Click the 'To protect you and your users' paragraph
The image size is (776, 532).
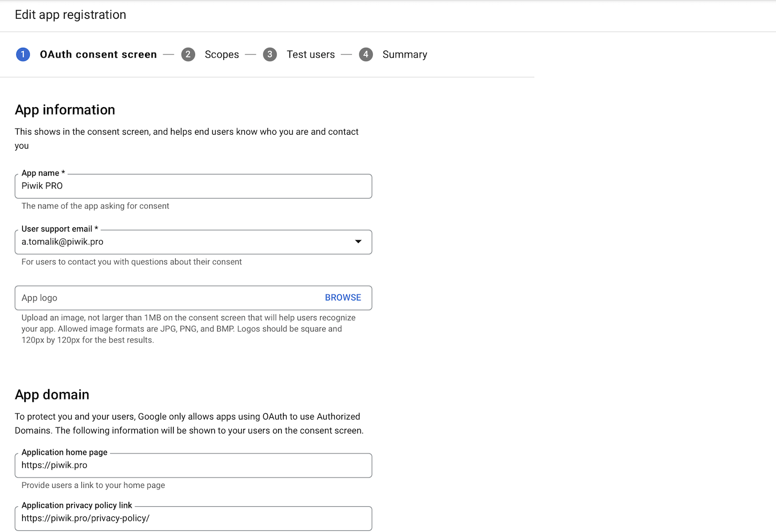189,423
